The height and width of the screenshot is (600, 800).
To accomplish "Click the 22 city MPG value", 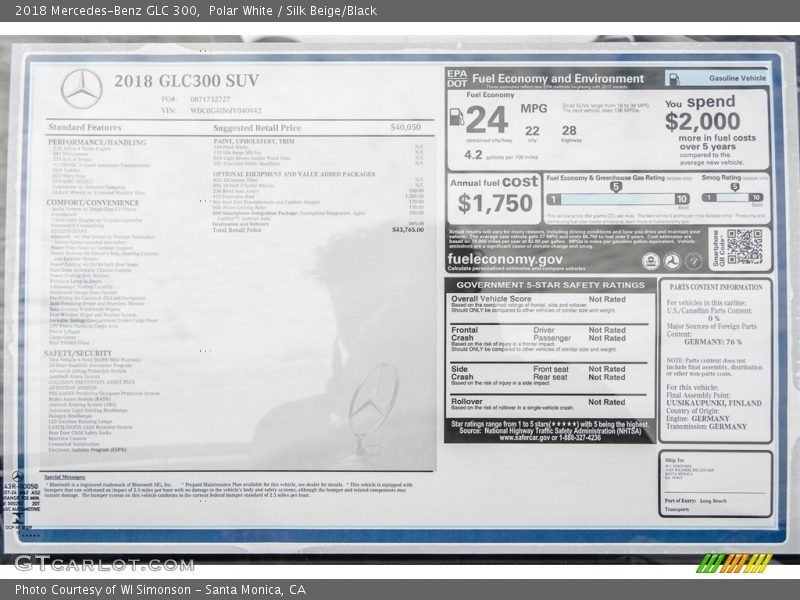I will click(532, 131).
